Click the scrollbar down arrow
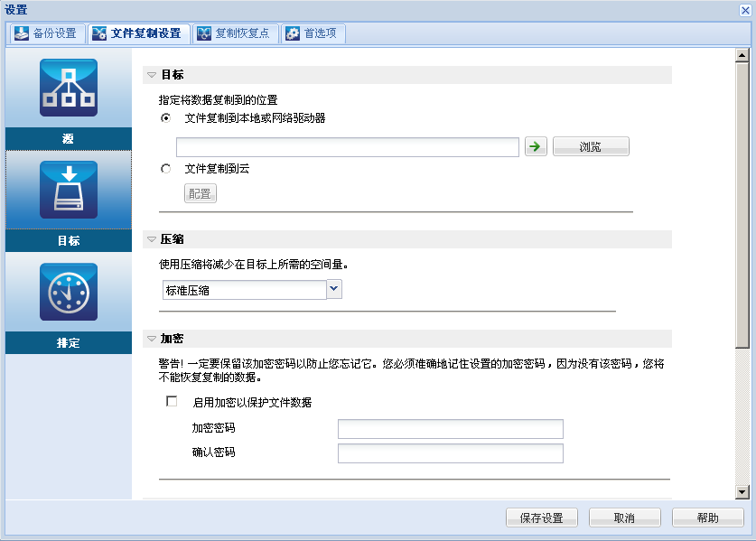 point(742,492)
